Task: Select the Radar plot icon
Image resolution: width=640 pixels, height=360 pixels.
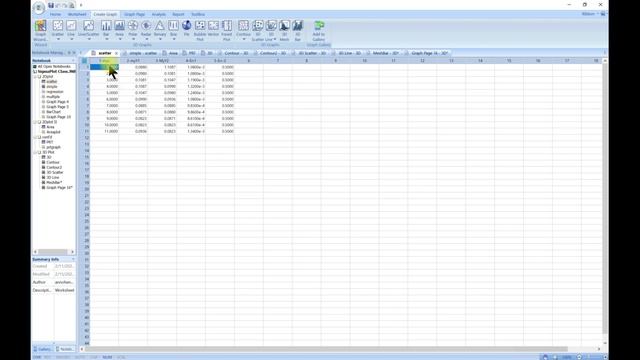Action: [146, 26]
